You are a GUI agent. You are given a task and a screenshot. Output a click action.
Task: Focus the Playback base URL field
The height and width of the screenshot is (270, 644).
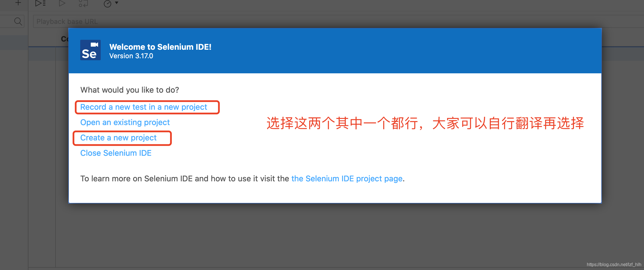[x=338, y=22]
